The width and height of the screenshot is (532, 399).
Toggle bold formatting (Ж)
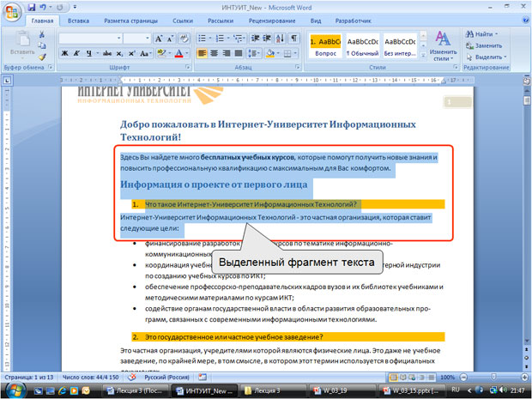[64, 53]
